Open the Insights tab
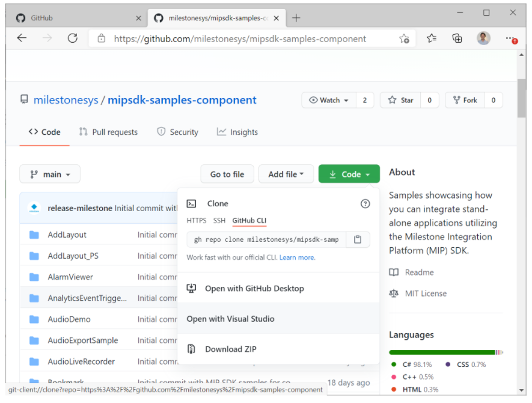Image resolution: width=532 pixels, height=403 pixels. (237, 132)
